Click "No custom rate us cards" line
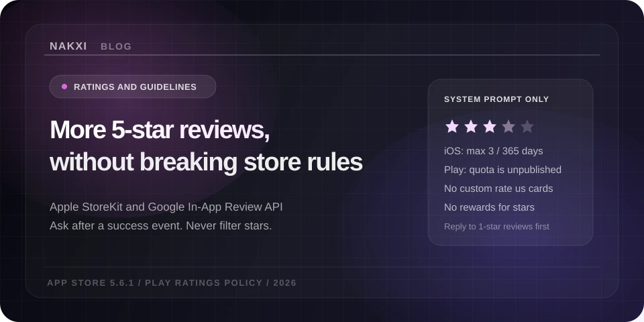 498,189
